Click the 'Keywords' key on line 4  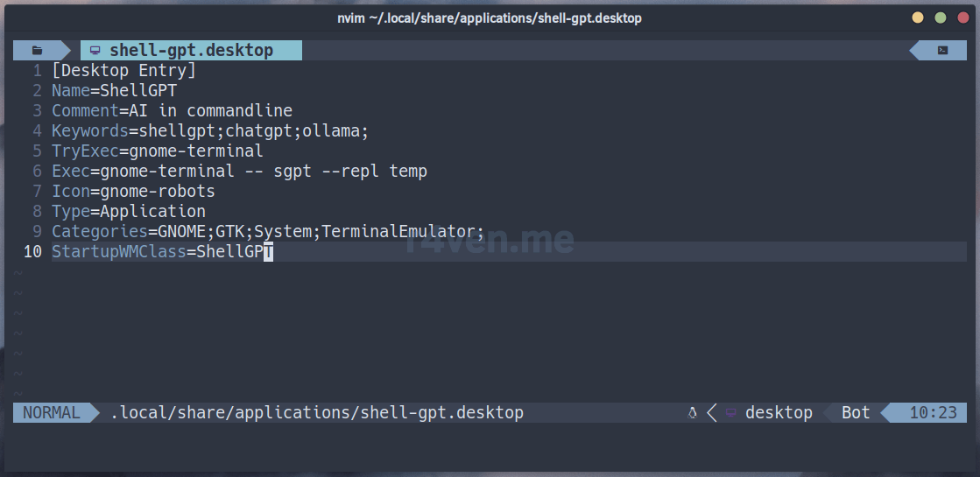[x=90, y=130]
